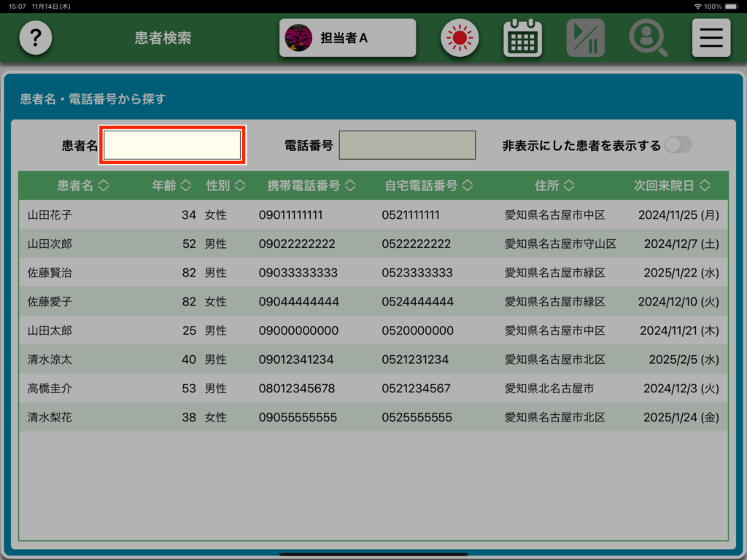The width and height of the screenshot is (747, 560).
Task: Click the 電話番号 input field
Action: click(x=407, y=145)
